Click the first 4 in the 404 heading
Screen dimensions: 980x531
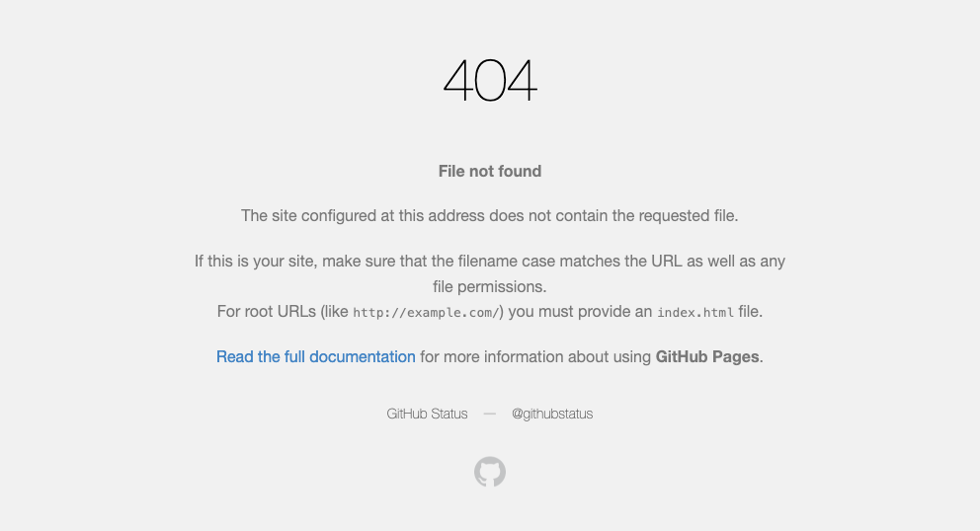(x=458, y=81)
